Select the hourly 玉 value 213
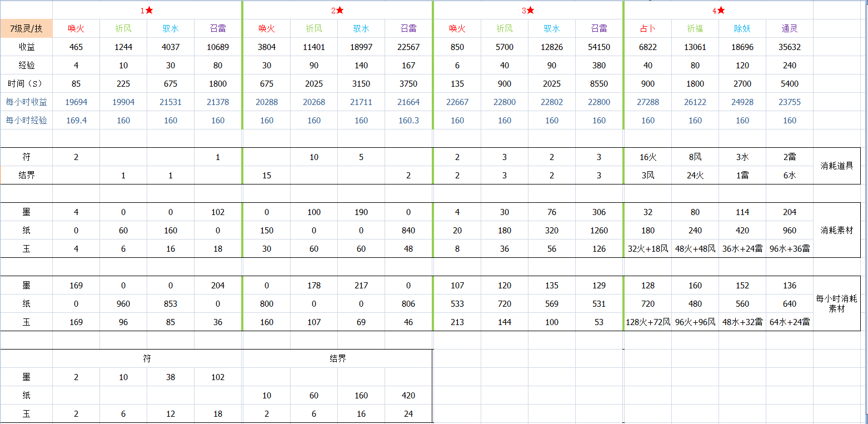This screenshot has height=424, width=868. click(x=457, y=322)
